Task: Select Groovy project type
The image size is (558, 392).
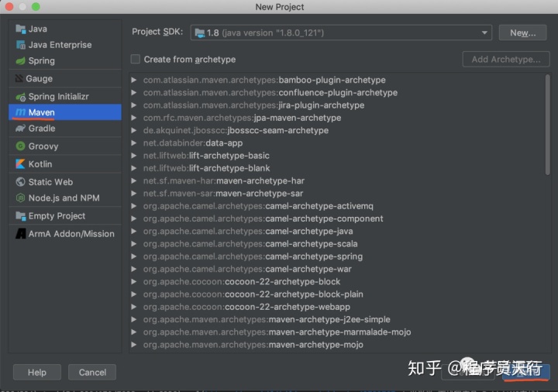Action: point(65,146)
